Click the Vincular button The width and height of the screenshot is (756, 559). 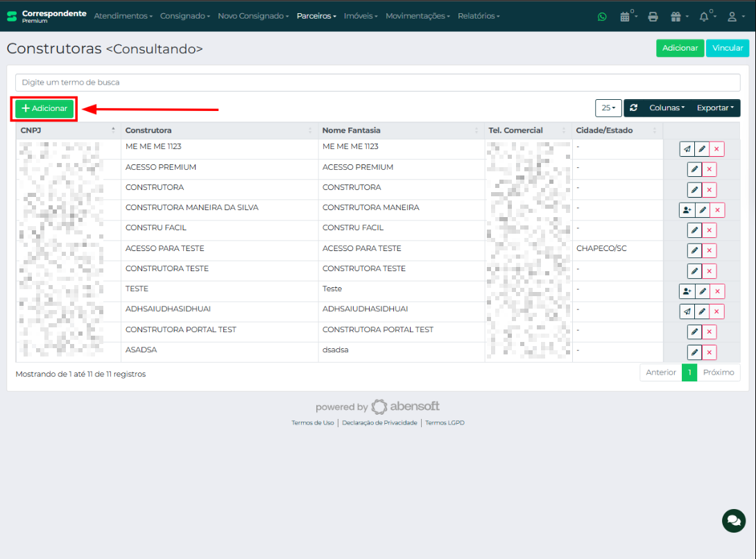(728, 48)
